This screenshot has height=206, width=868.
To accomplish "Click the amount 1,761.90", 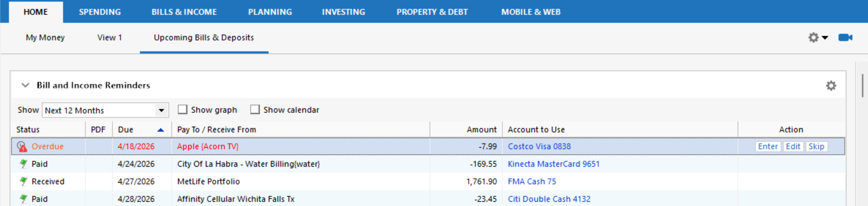I will click(482, 181).
